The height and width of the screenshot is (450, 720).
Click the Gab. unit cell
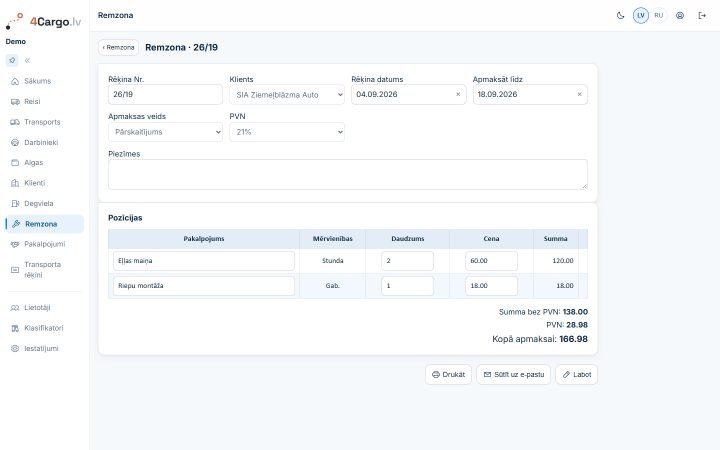(332, 286)
